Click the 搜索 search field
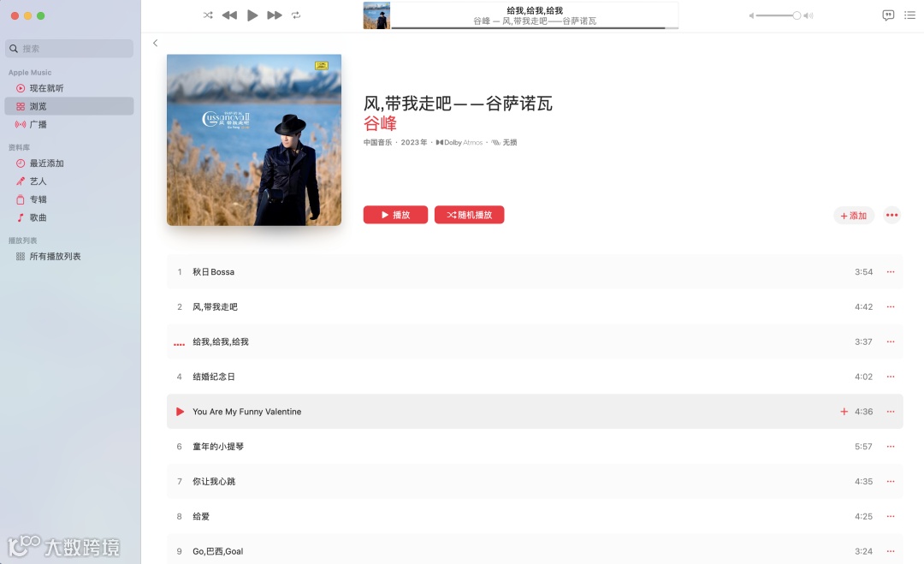 pyautogui.click(x=69, y=48)
